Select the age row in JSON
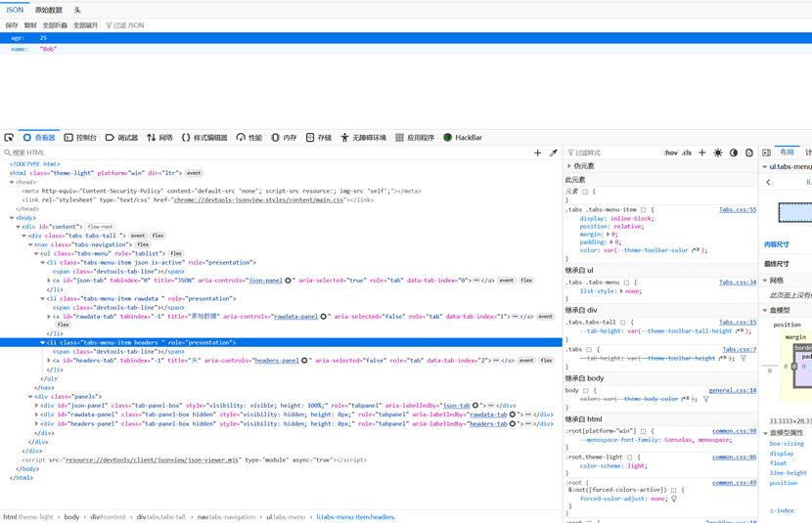Image resolution: width=812 pixels, height=523 pixels. click(x=406, y=38)
